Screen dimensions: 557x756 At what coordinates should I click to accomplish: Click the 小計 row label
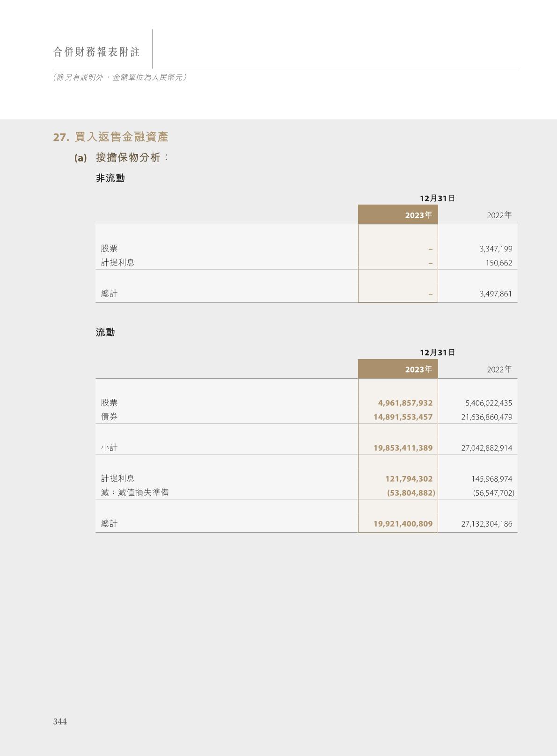pyautogui.click(x=110, y=448)
